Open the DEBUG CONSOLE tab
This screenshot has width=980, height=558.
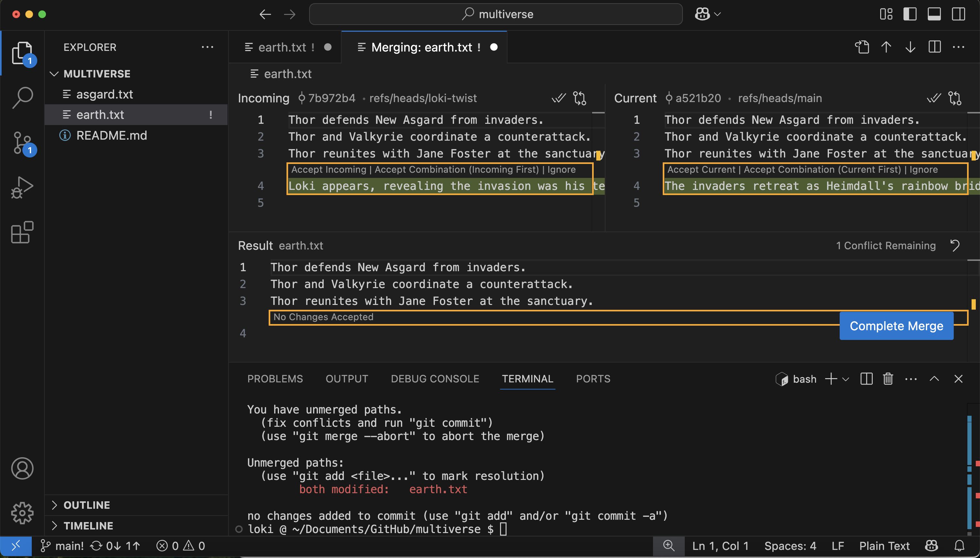point(435,378)
